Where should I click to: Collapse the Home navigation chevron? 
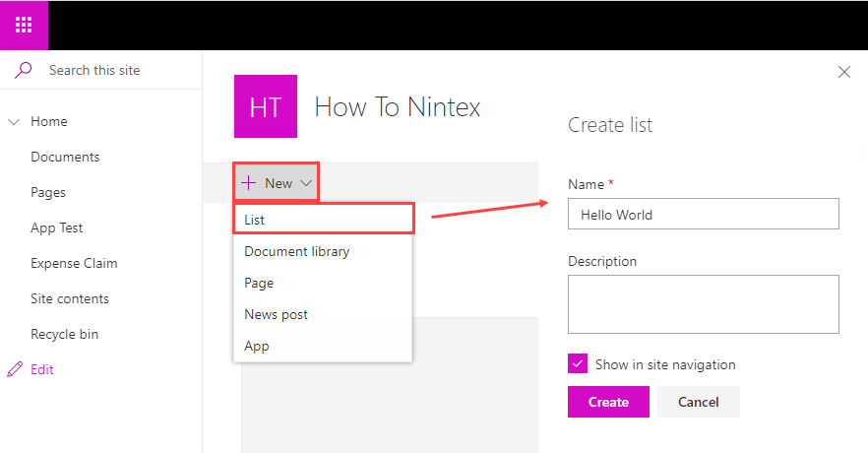(x=14, y=122)
